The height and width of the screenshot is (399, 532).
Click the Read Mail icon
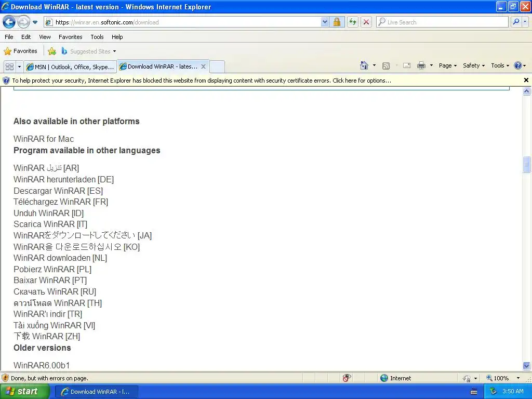407,65
